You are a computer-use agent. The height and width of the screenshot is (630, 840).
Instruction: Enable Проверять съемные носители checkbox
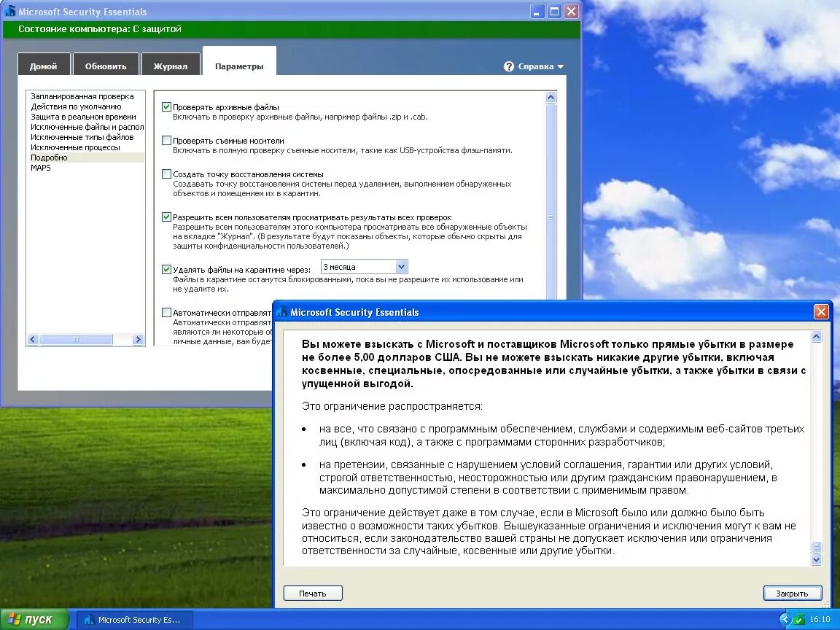166,140
